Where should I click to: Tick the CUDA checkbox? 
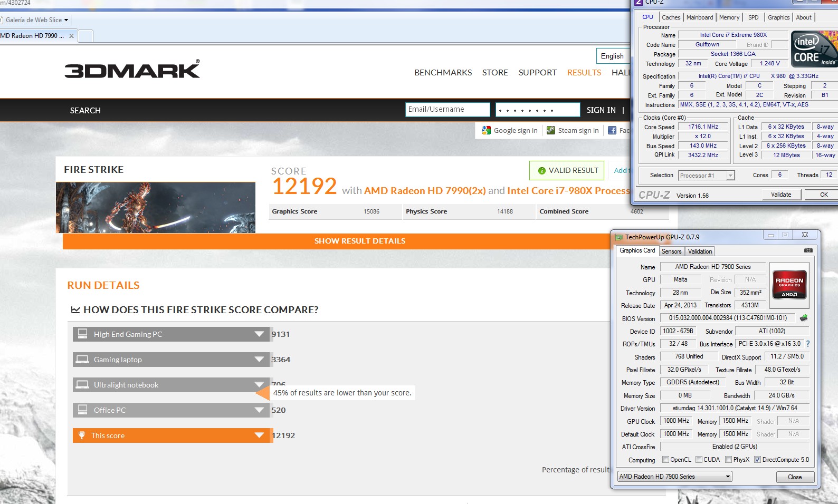pyautogui.click(x=699, y=460)
